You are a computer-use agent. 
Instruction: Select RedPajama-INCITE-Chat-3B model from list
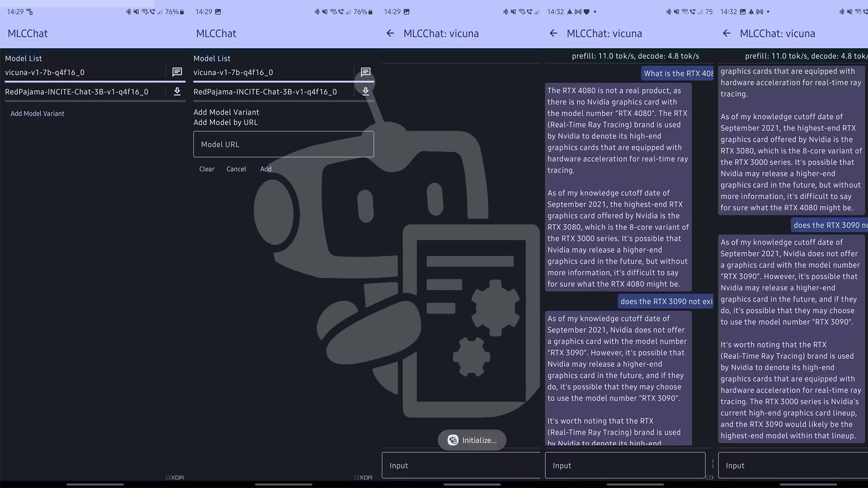[x=76, y=91]
